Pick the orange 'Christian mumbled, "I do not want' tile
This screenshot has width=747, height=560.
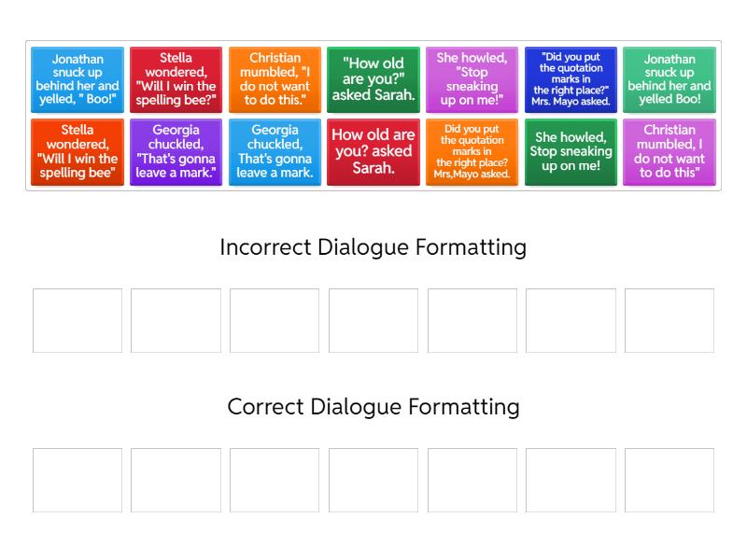pos(275,79)
